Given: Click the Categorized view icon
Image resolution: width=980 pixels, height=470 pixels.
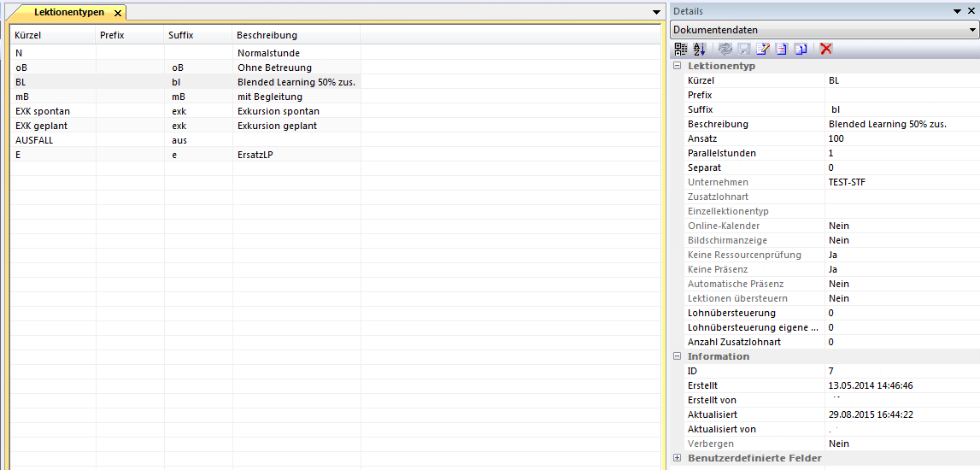Looking at the screenshot, I should [x=681, y=49].
